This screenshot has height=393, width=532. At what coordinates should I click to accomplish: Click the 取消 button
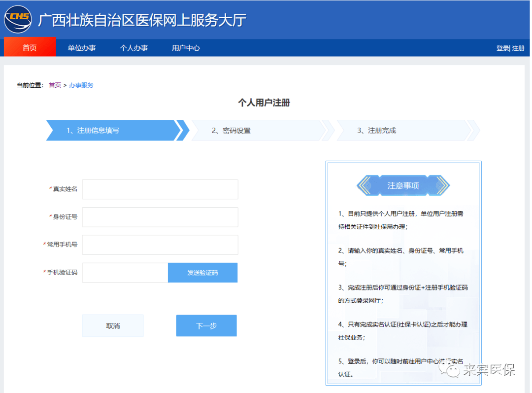tap(113, 326)
